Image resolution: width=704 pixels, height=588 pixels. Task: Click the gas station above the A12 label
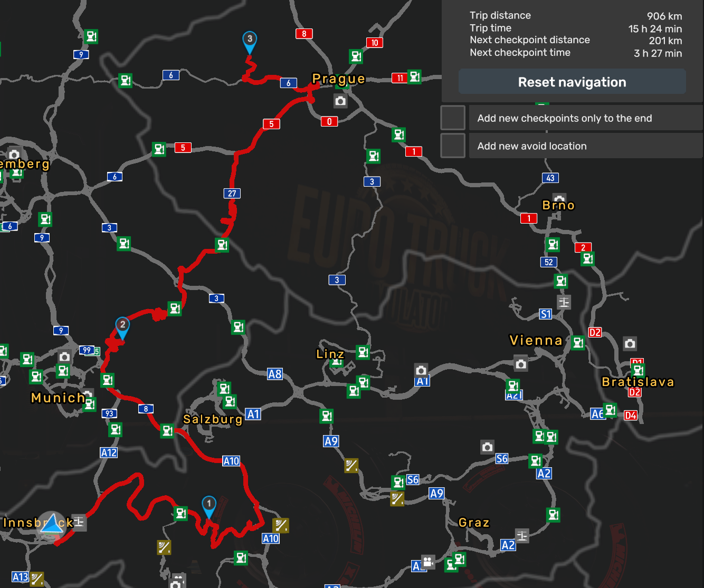[x=116, y=430]
